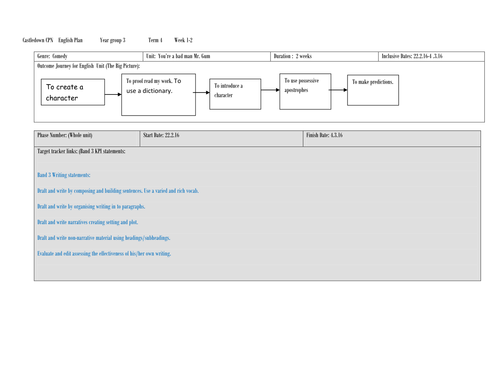
Task: Select the 'To proof read my work' box
Action: (x=158, y=95)
